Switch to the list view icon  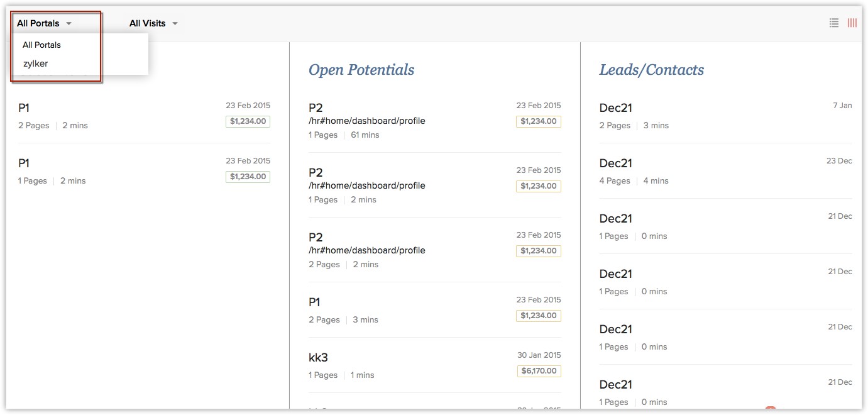[x=834, y=23]
